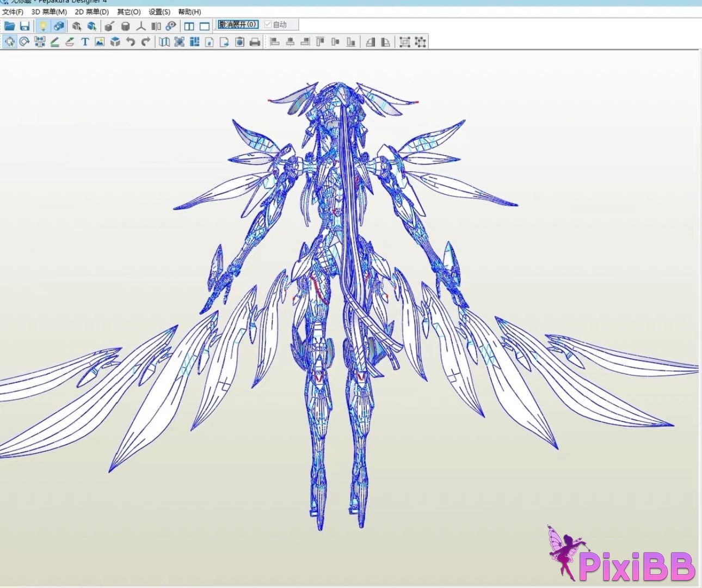Click the single window layout icon
702x588 pixels.
click(x=204, y=26)
